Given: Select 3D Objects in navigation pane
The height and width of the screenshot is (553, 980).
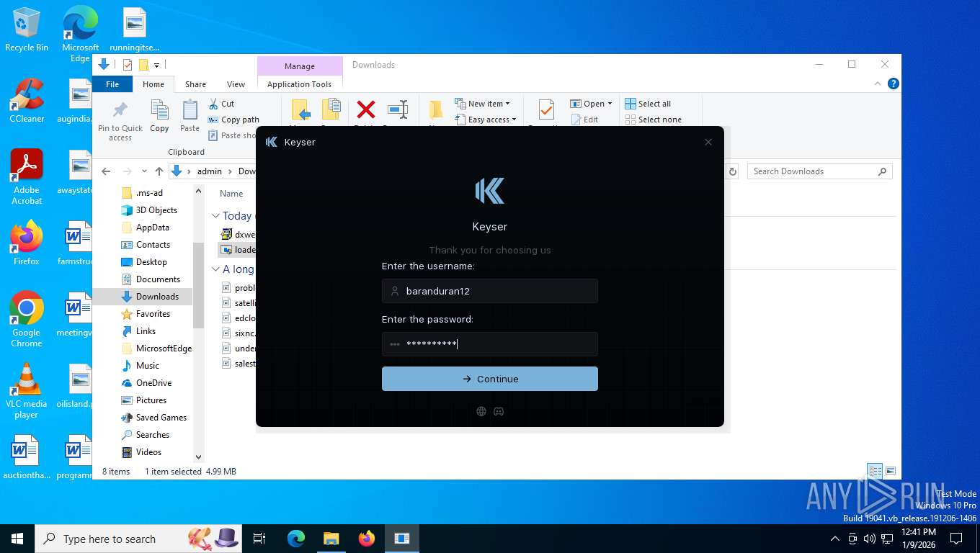Looking at the screenshot, I should coord(156,210).
